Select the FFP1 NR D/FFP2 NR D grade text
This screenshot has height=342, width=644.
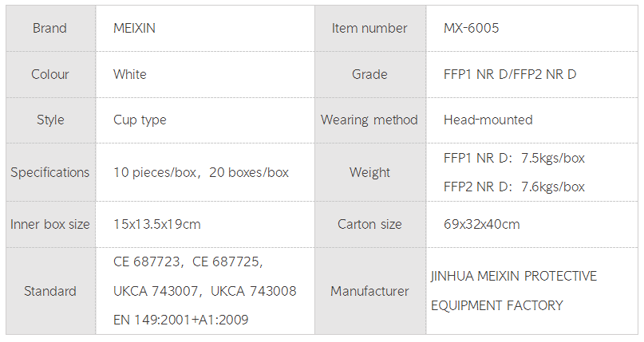click(510, 74)
